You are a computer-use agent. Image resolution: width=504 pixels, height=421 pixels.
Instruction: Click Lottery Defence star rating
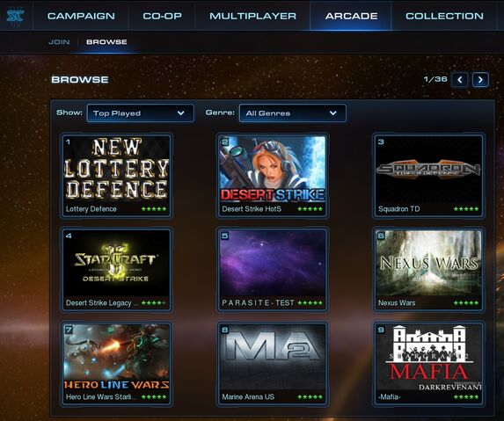pyautogui.click(x=154, y=209)
